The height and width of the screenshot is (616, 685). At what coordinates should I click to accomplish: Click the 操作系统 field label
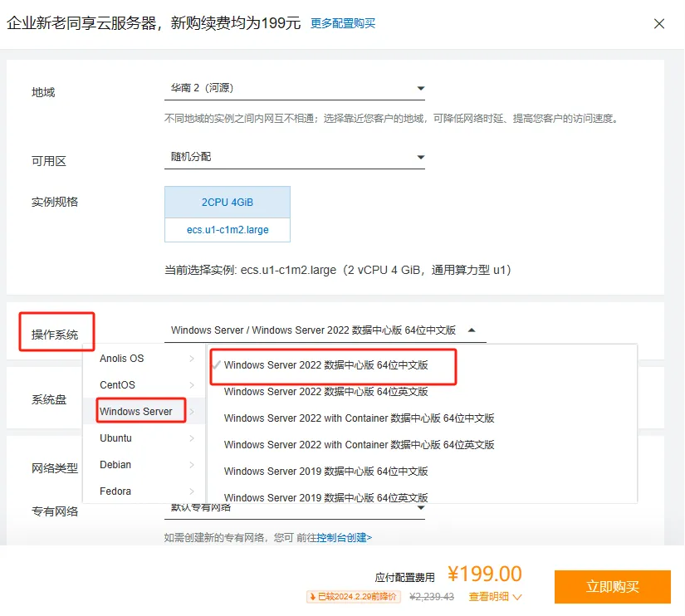[x=55, y=335]
